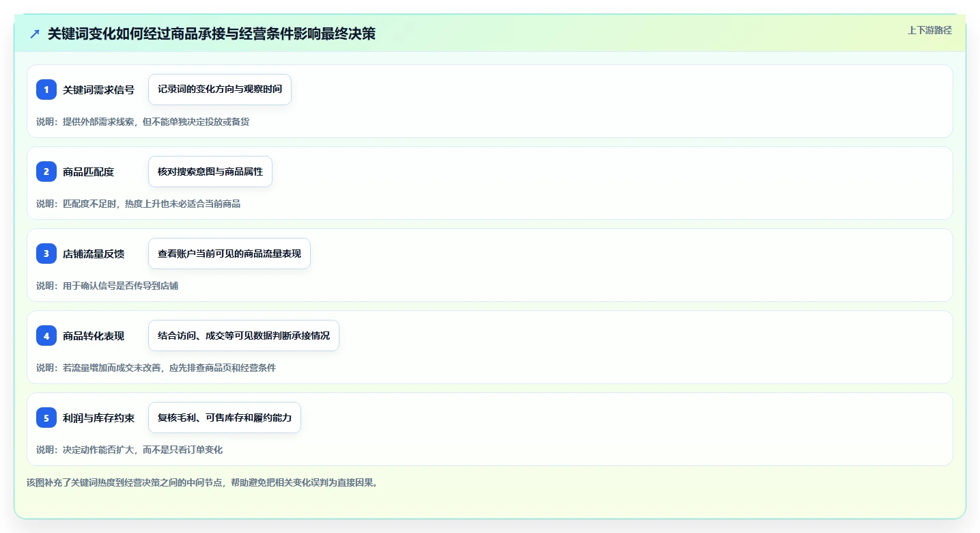Click the 复核毛利、可售库存和履约能力 chip
This screenshot has height=533, width=980.
[x=225, y=418]
